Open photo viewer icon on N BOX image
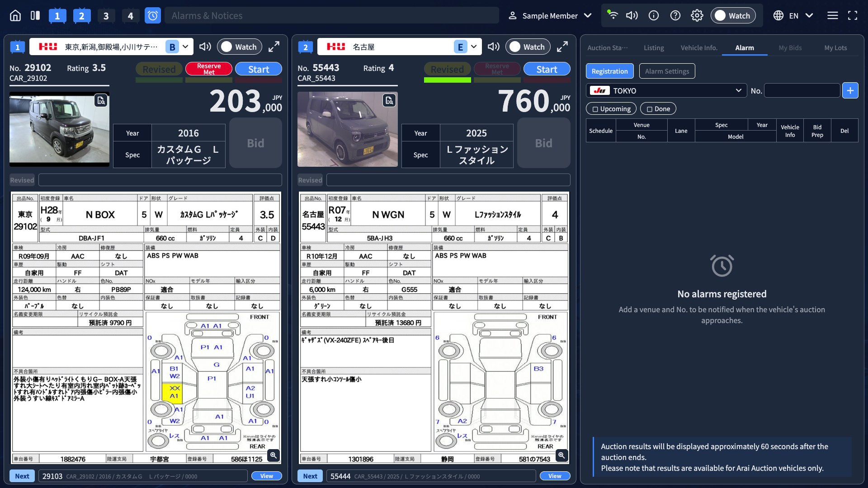 [101, 100]
